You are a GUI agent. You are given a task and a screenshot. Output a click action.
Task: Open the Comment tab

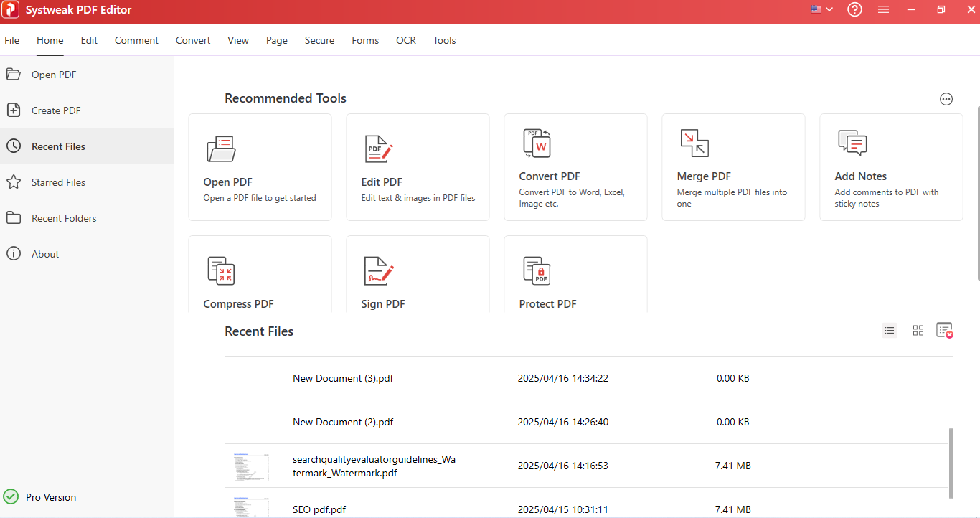click(136, 40)
